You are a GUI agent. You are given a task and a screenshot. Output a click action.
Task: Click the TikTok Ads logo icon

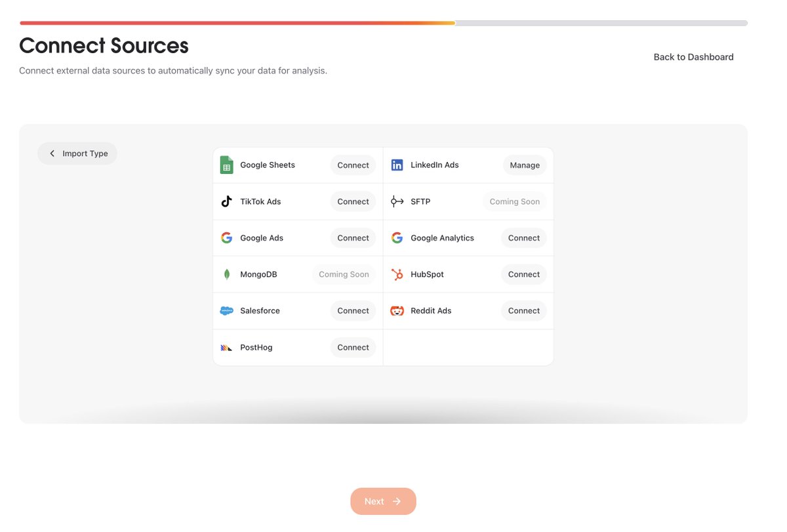pyautogui.click(x=226, y=201)
